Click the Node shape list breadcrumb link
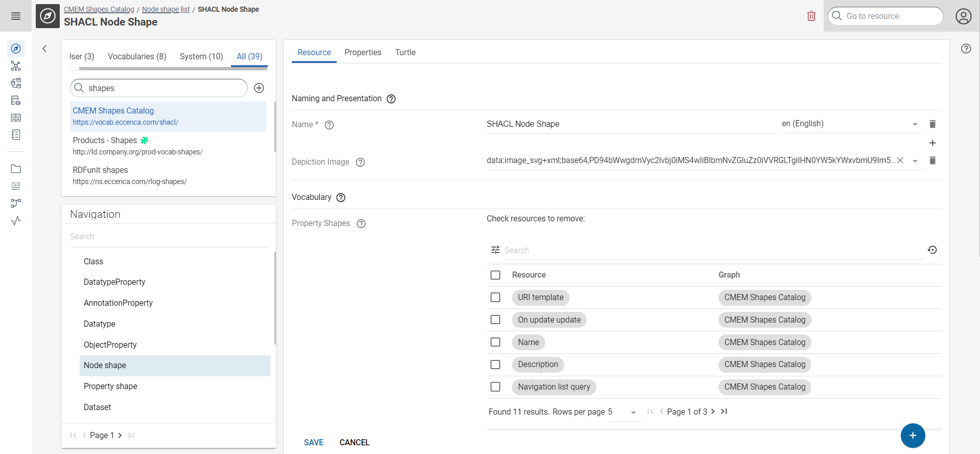The width and height of the screenshot is (980, 454). (x=166, y=9)
